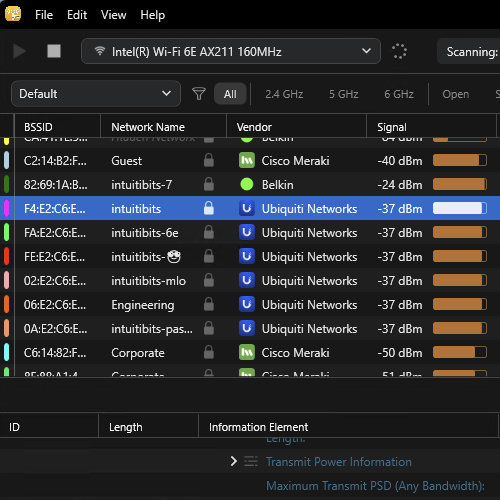This screenshot has height=500, width=500.
Task: Click red color swatch of FE:E2:C6 row
Action: click(x=6, y=256)
